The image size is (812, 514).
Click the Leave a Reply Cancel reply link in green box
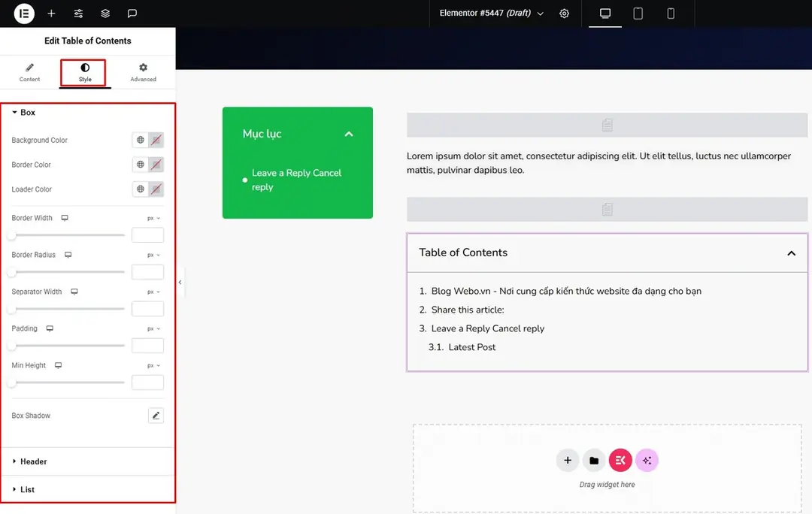[297, 180]
